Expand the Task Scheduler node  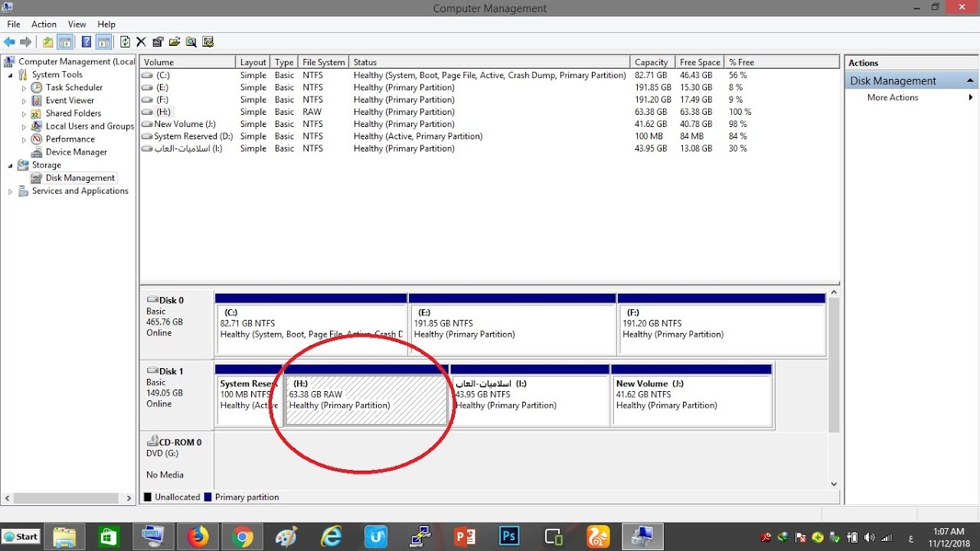point(24,88)
